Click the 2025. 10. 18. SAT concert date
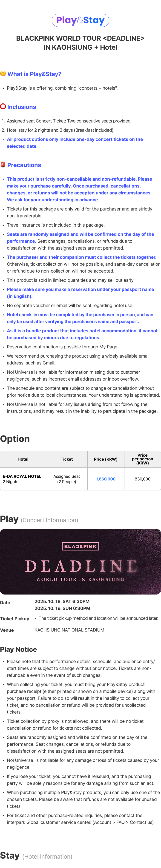This screenshot has width=161, height=868. pos(62,601)
